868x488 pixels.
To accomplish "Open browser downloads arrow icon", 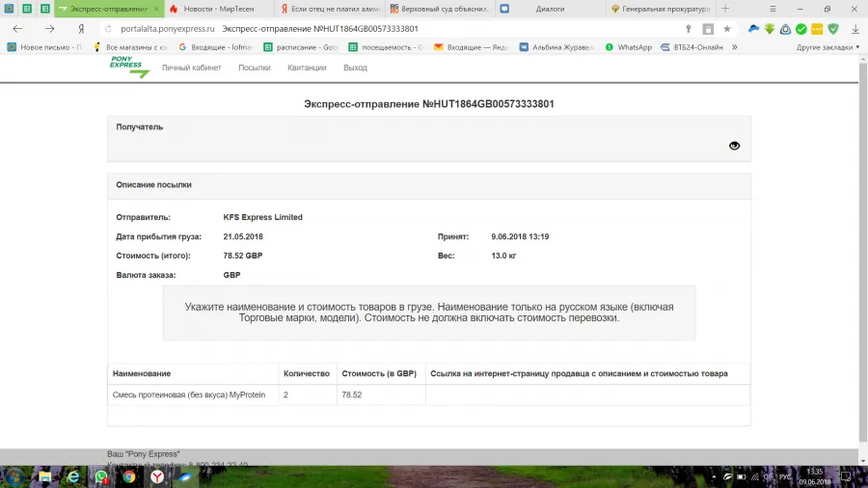I will click(x=854, y=29).
